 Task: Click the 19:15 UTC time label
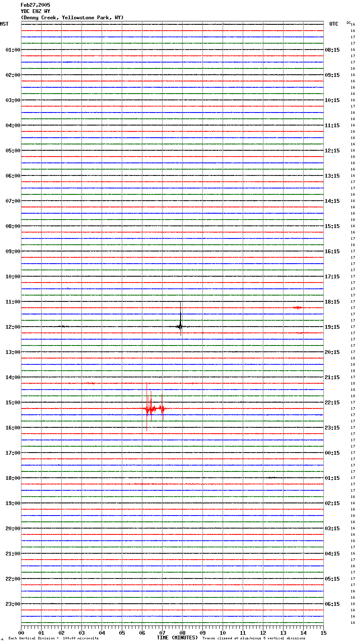point(332,327)
